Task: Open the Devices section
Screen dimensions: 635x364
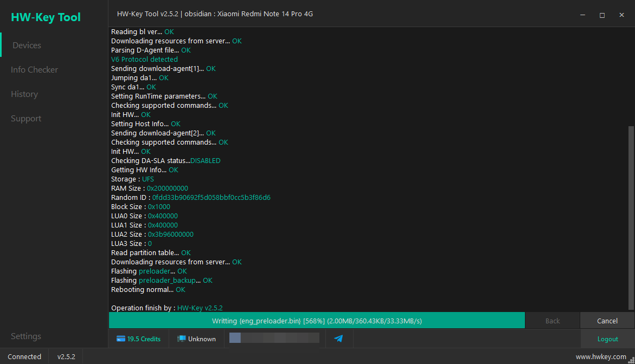Action: (27, 45)
